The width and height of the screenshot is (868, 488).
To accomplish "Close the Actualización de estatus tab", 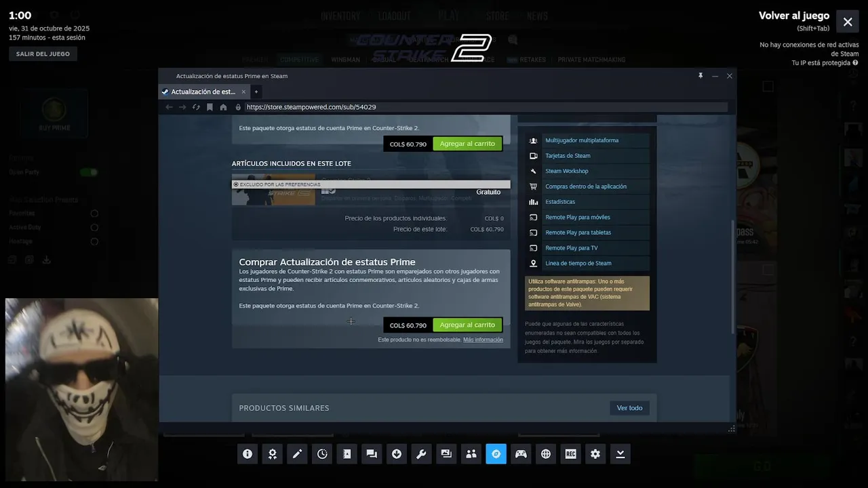I will 243,91.
